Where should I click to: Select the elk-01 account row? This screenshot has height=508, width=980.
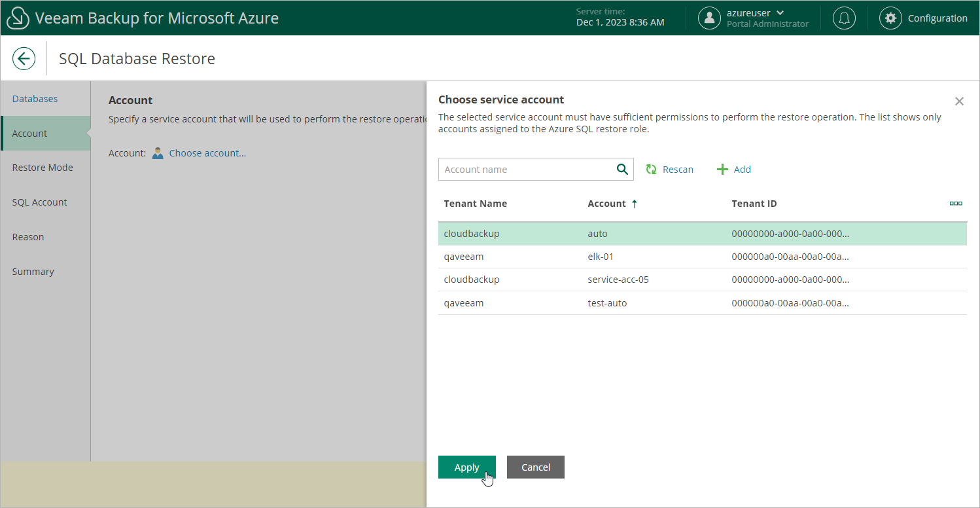(703, 257)
